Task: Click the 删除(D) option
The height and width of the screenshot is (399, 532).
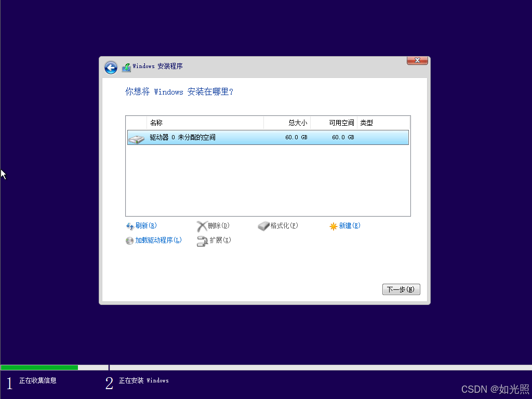Action: click(219, 225)
